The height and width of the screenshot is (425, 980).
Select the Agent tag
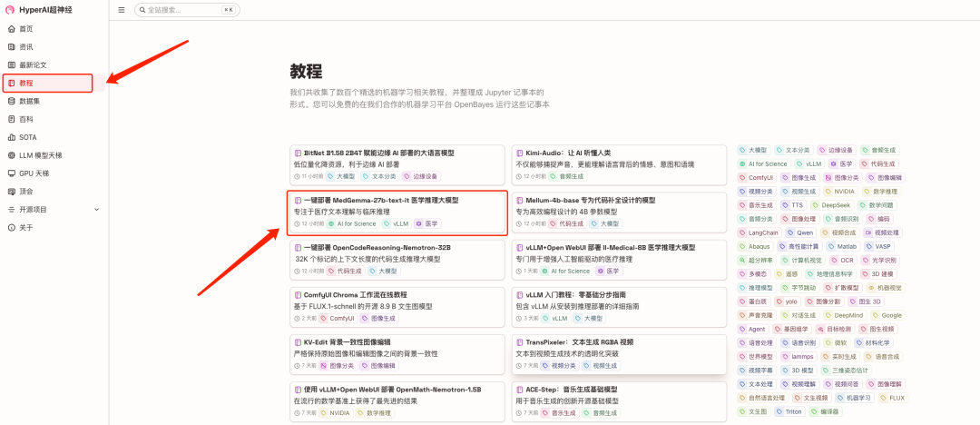752,330
